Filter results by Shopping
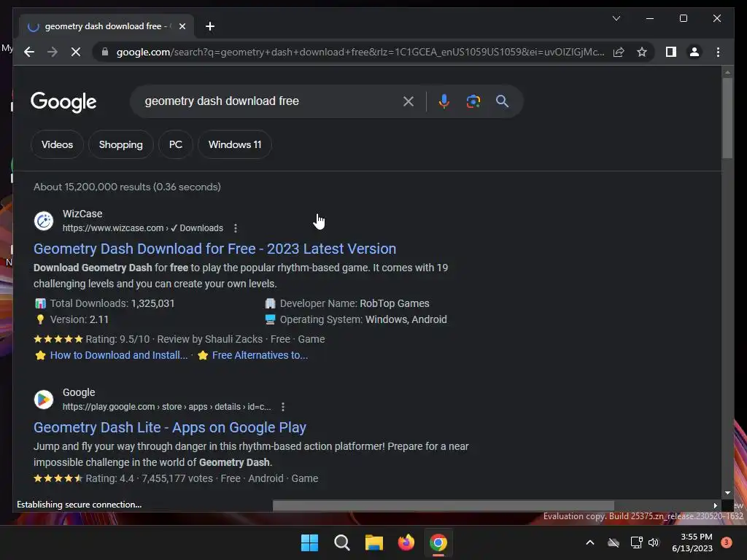Viewport: 747px width, 560px height. coord(120,144)
